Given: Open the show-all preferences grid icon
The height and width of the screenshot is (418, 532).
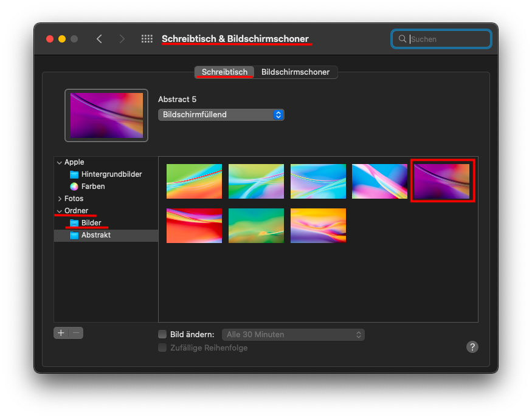Looking at the screenshot, I should click(x=147, y=39).
